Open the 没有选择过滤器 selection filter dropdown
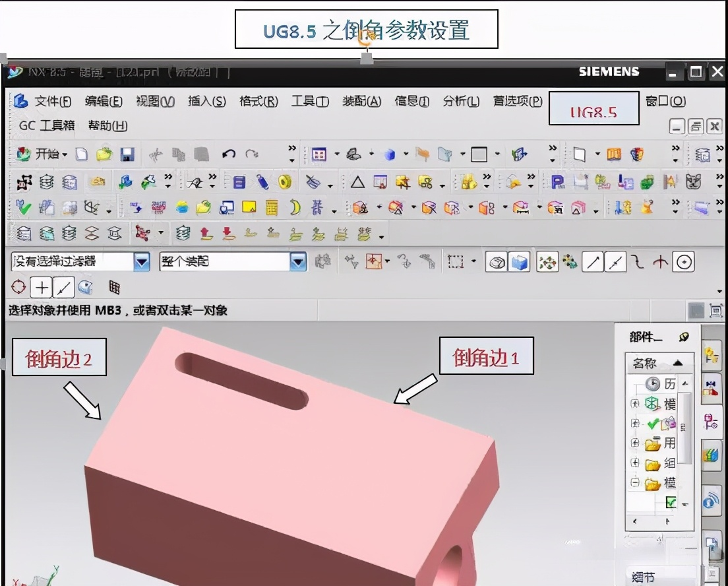 point(140,261)
